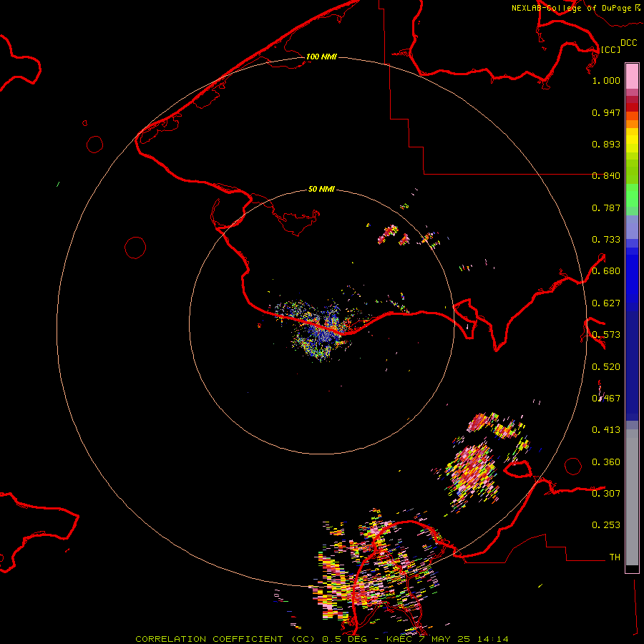The width and height of the screenshot is (644, 644).
Task: Click the 0.787 color scale label
Action: 606,208
